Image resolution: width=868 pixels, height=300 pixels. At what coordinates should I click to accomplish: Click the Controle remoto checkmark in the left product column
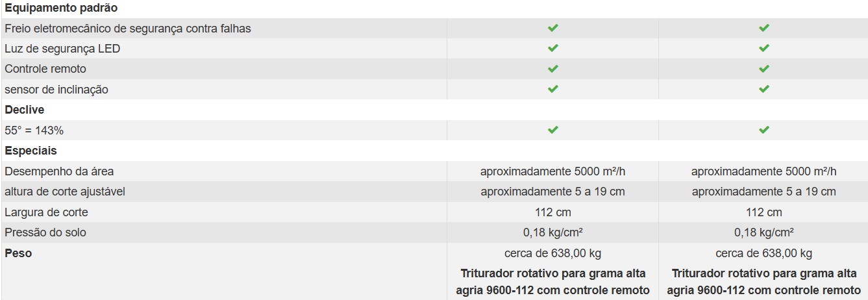[x=552, y=68]
